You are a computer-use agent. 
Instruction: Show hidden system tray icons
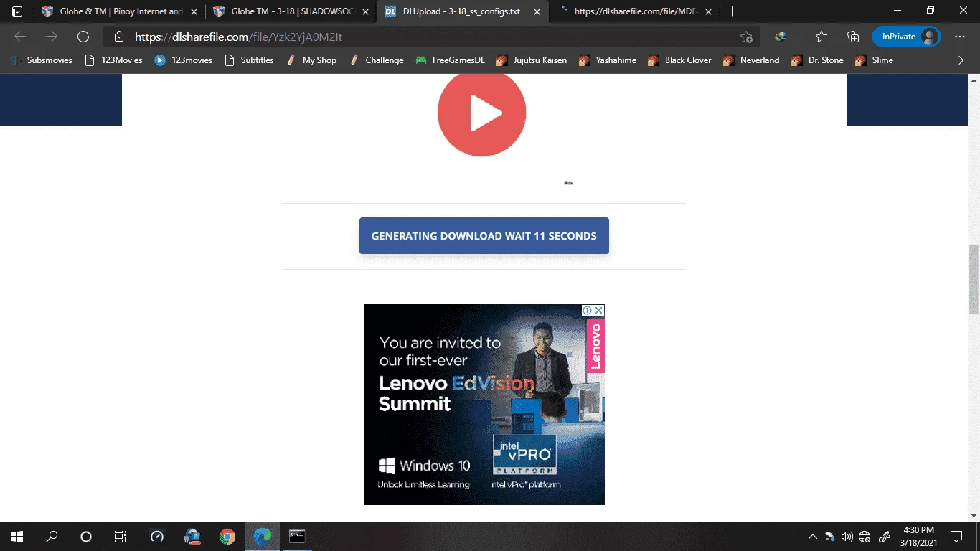click(x=813, y=537)
